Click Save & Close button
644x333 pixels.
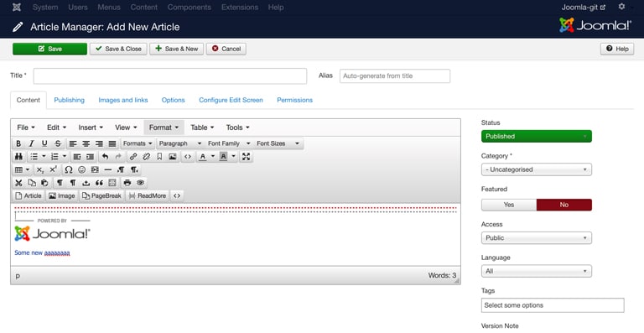pos(118,49)
